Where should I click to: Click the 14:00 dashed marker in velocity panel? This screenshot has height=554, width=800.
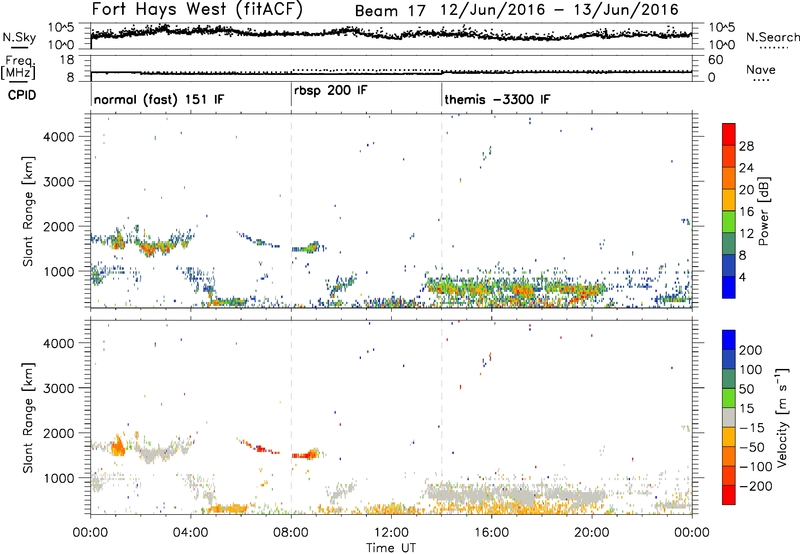point(442,417)
